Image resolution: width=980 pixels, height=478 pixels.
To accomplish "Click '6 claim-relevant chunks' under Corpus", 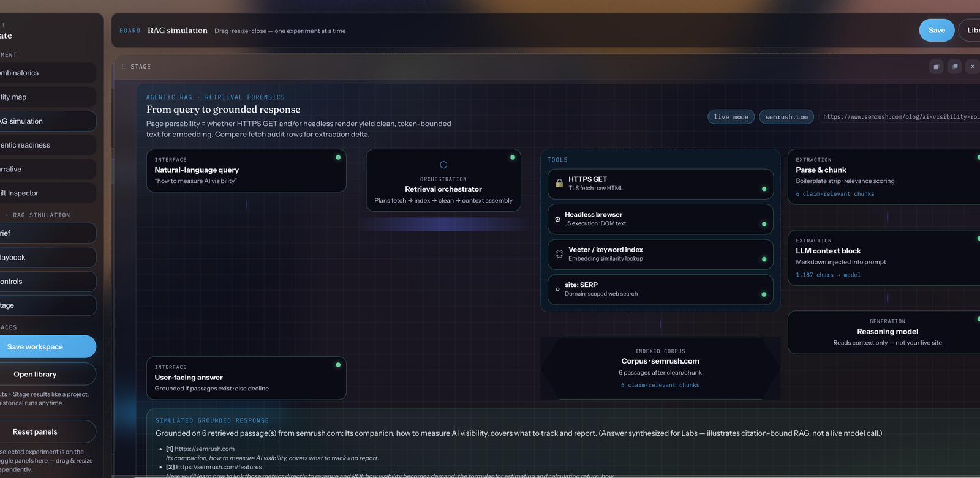I will [660, 385].
